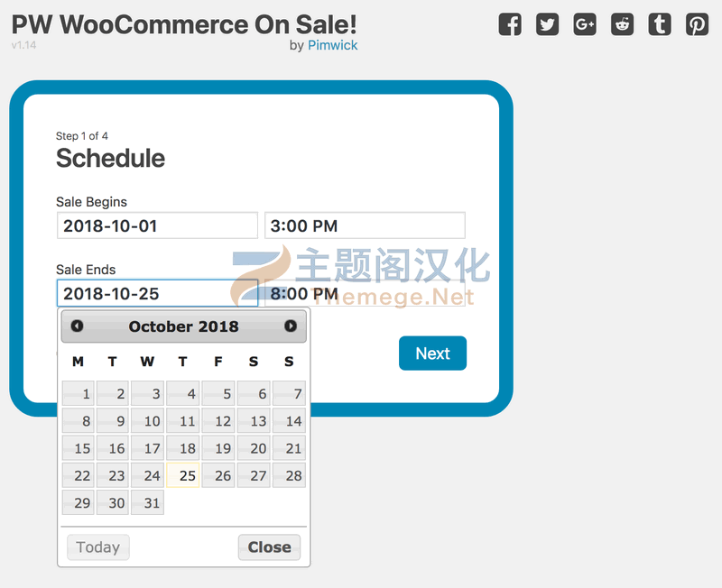Select October 12 in calendar
Screen dimensions: 722x588
pyautogui.click(x=218, y=420)
